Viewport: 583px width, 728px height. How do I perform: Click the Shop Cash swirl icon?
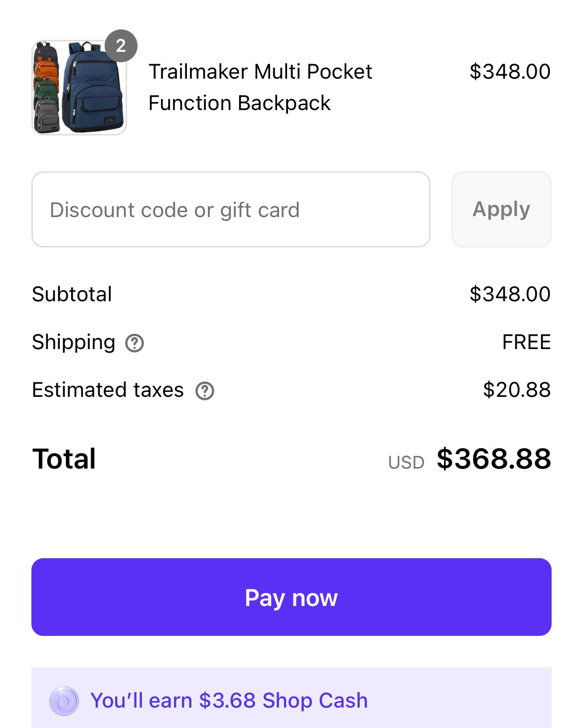[x=64, y=701]
